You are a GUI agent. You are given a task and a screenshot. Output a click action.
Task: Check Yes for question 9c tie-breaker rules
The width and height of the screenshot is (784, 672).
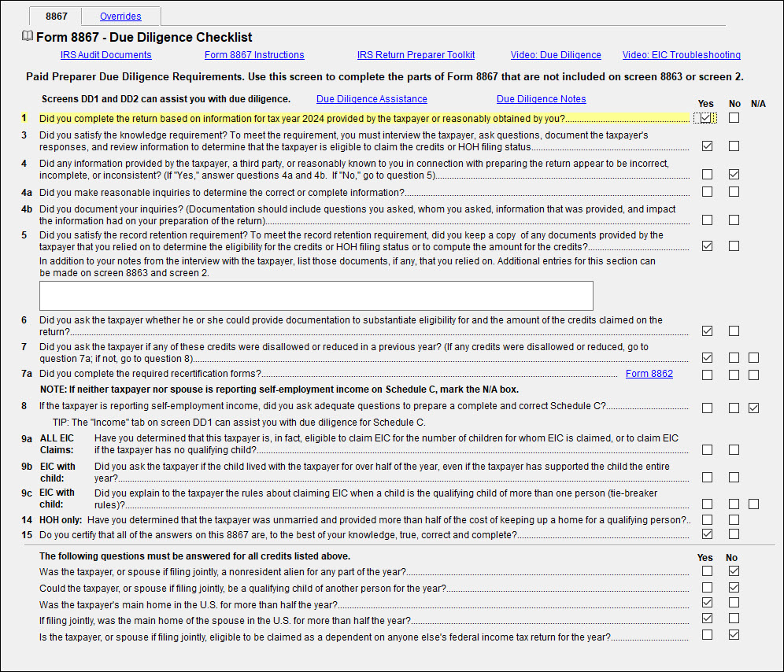click(707, 504)
